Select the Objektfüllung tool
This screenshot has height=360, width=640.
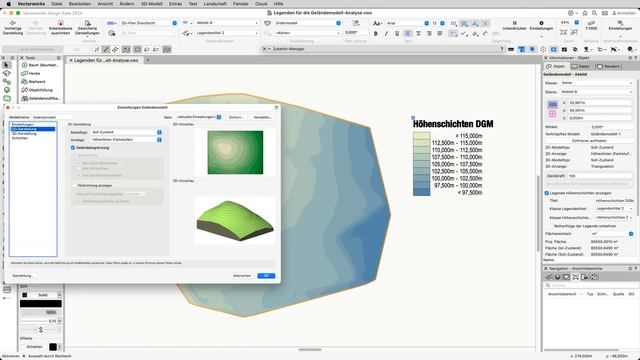pyautogui.click(x=37, y=90)
